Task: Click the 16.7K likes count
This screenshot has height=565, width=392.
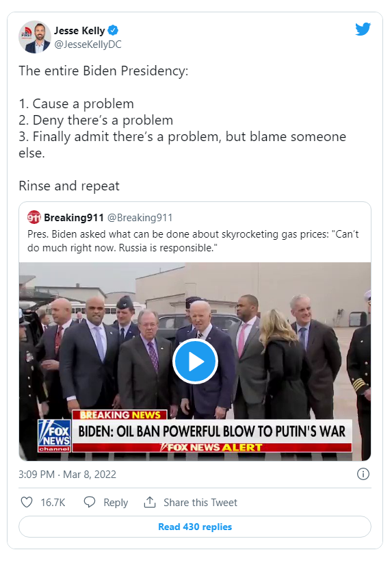Action: (53, 502)
